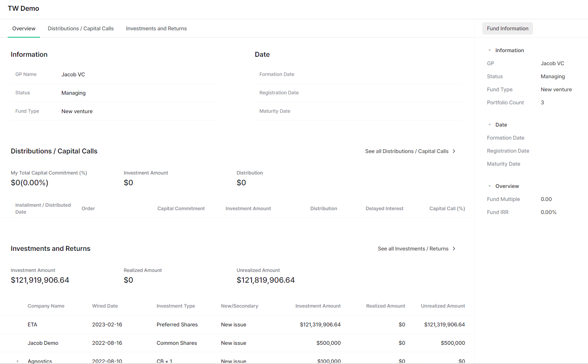Click the Managing status value in Information
Screen dimensions: 588x364
pos(73,93)
